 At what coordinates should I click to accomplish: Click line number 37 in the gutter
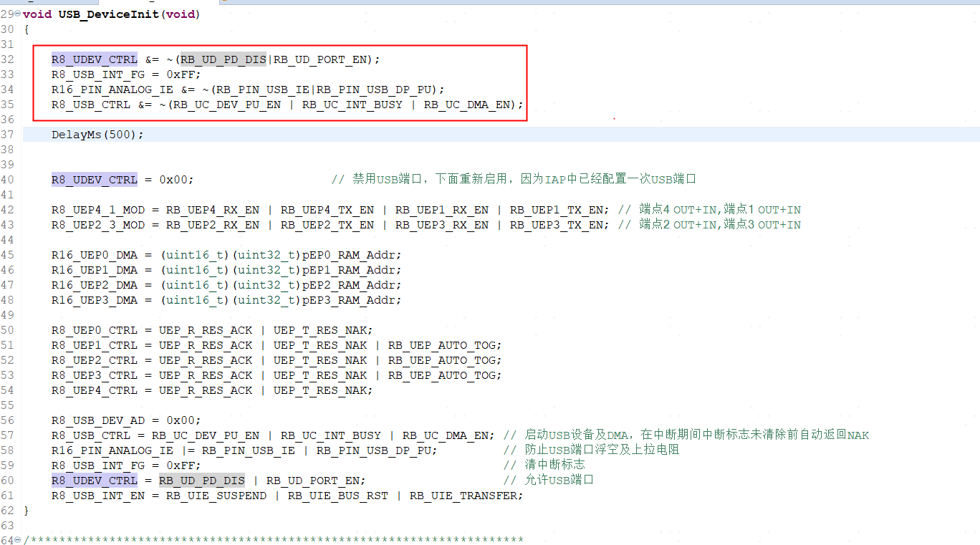coord(7,135)
